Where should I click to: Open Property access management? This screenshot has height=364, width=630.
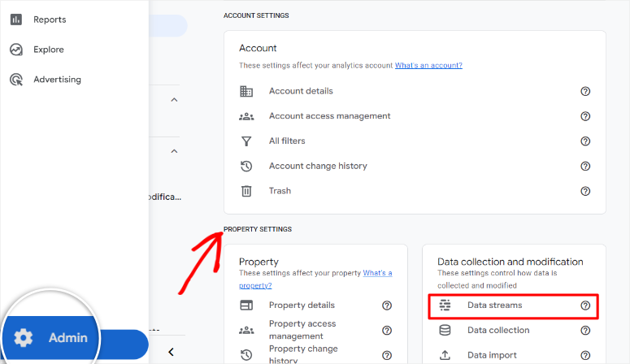click(302, 330)
